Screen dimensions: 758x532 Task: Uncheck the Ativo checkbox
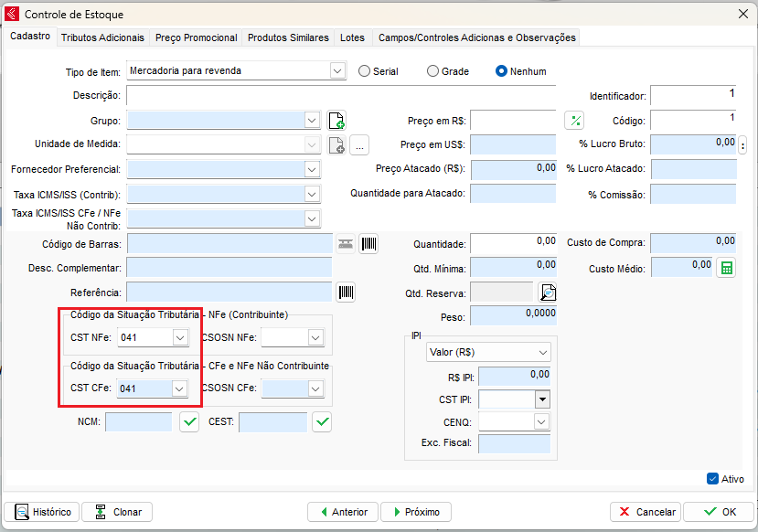click(713, 479)
